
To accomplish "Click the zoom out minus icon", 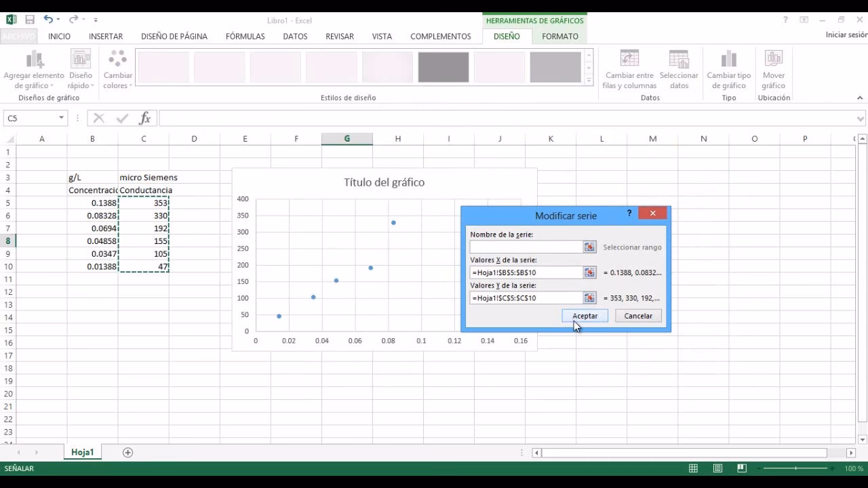I will tap(757, 468).
